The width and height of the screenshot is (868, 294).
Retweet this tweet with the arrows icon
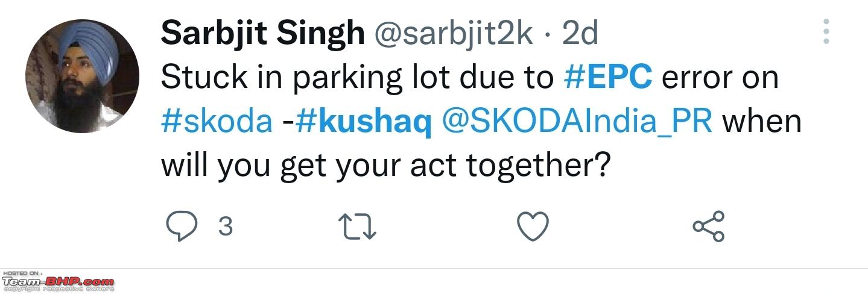tap(358, 227)
